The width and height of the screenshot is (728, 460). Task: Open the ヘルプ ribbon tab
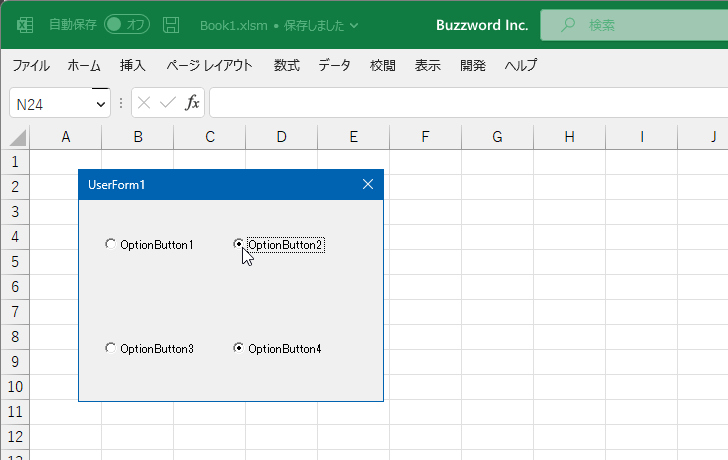(520, 65)
